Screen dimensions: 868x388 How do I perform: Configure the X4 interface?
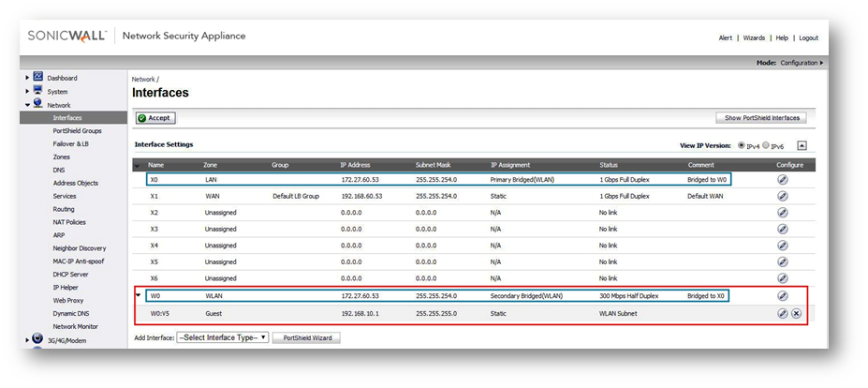click(782, 245)
